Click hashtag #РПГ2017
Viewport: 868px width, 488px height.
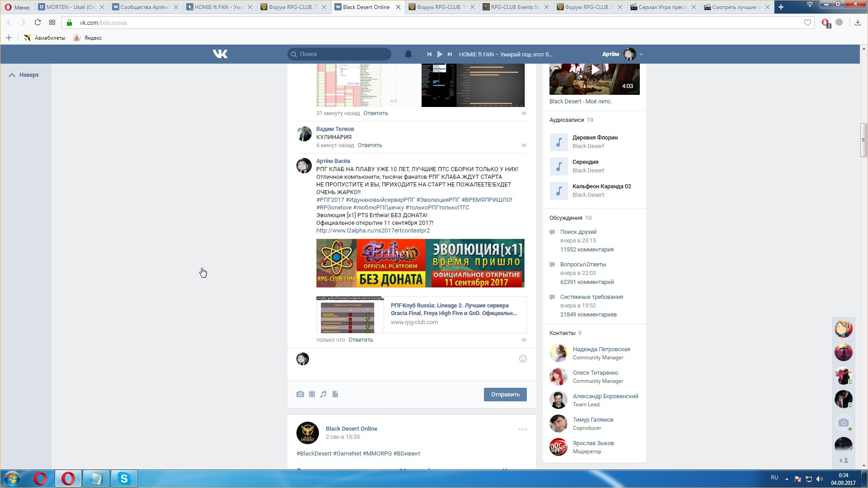(330, 200)
